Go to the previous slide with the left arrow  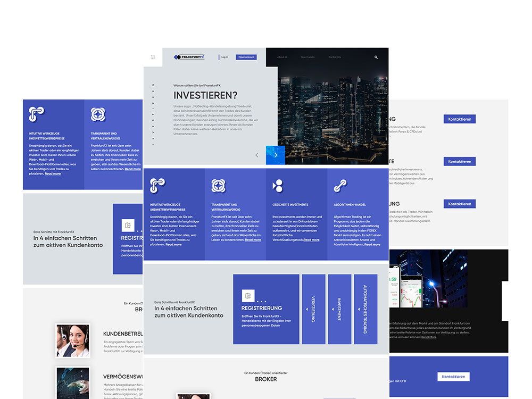(257, 155)
